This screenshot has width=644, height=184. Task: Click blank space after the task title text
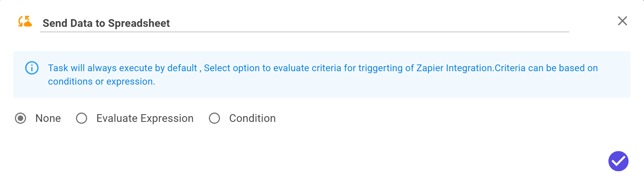coord(369,23)
